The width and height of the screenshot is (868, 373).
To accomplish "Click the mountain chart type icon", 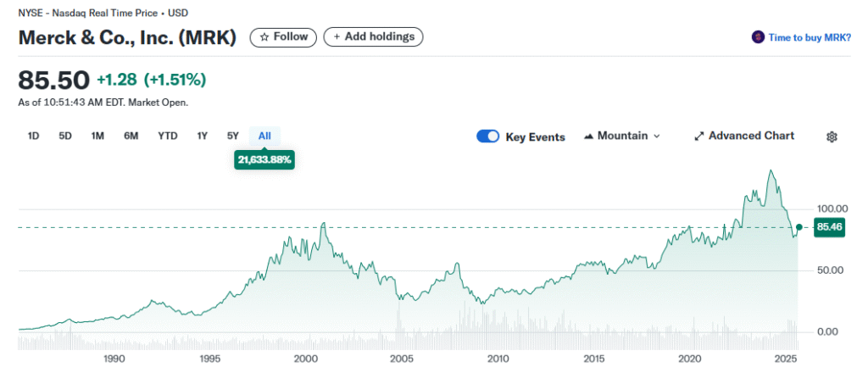I will pos(588,136).
